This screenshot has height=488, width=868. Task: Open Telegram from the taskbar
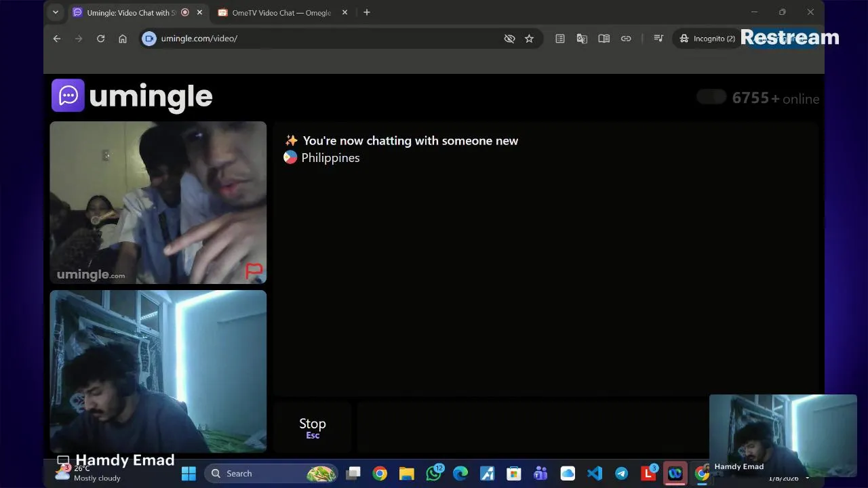[x=621, y=473]
